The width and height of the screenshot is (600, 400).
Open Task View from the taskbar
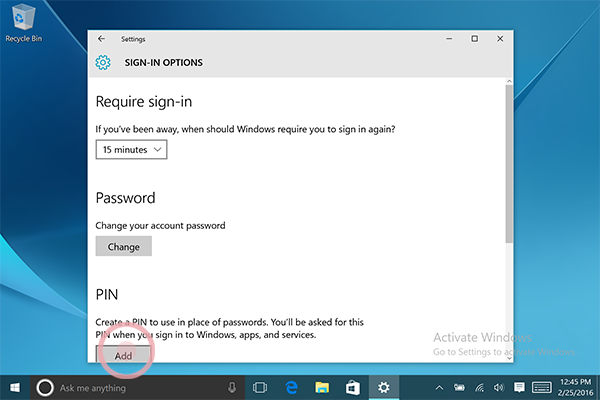click(260, 388)
